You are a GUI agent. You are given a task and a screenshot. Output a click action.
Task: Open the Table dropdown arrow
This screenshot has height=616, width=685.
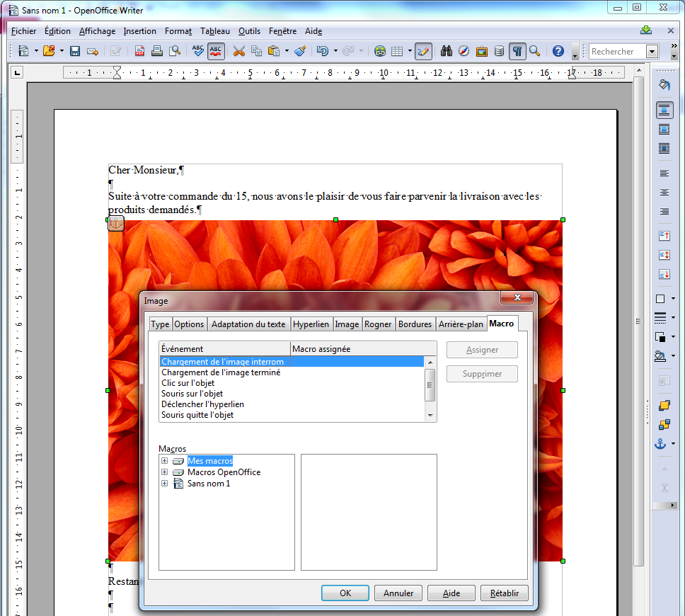pyautogui.click(x=410, y=51)
